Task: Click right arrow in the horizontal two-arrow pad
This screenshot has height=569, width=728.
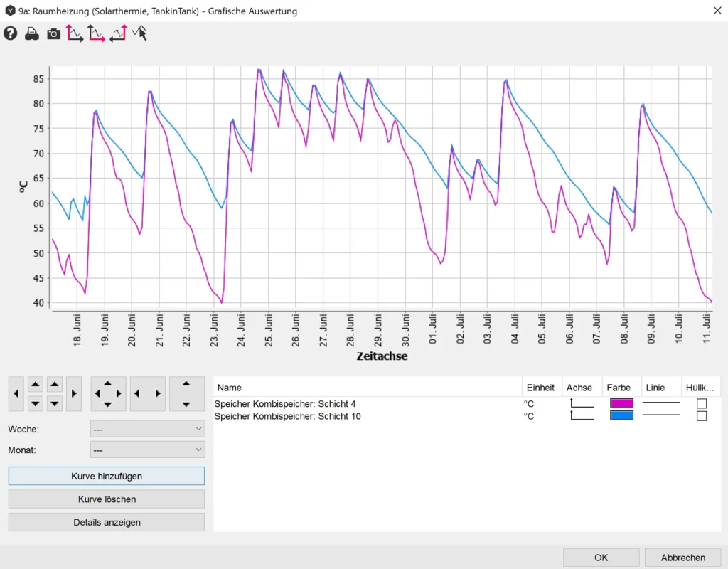Action: 158,394
